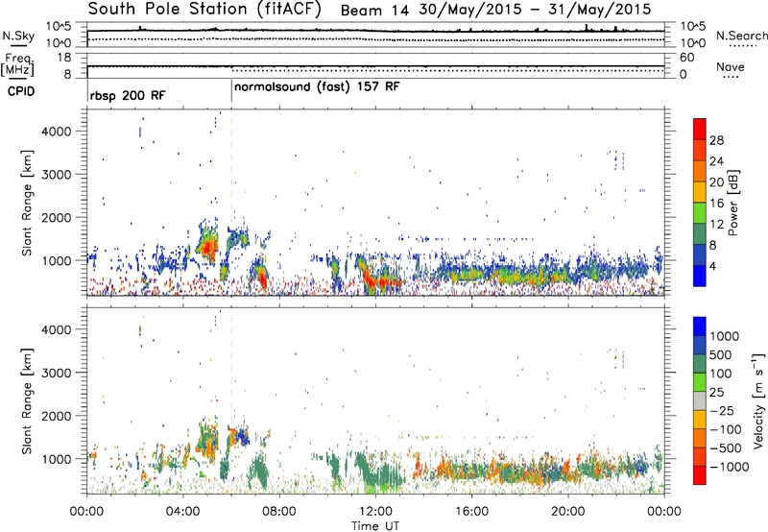
Task: Click the '500' label on the Velocity colorbar
Action: (x=721, y=355)
